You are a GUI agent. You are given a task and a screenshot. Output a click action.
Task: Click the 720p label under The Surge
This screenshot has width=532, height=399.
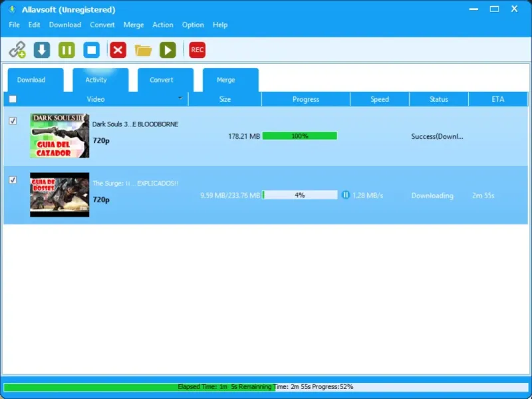(101, 199)
